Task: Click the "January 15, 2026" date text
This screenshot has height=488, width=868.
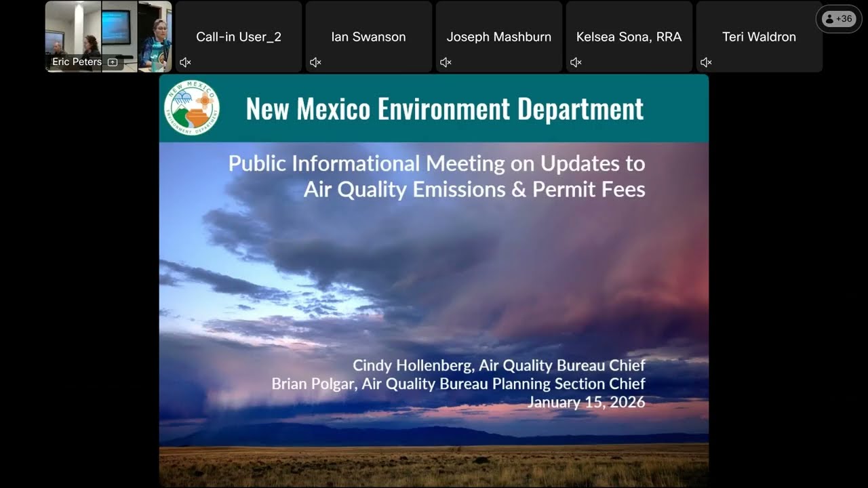Action: [x=587, y=402]
